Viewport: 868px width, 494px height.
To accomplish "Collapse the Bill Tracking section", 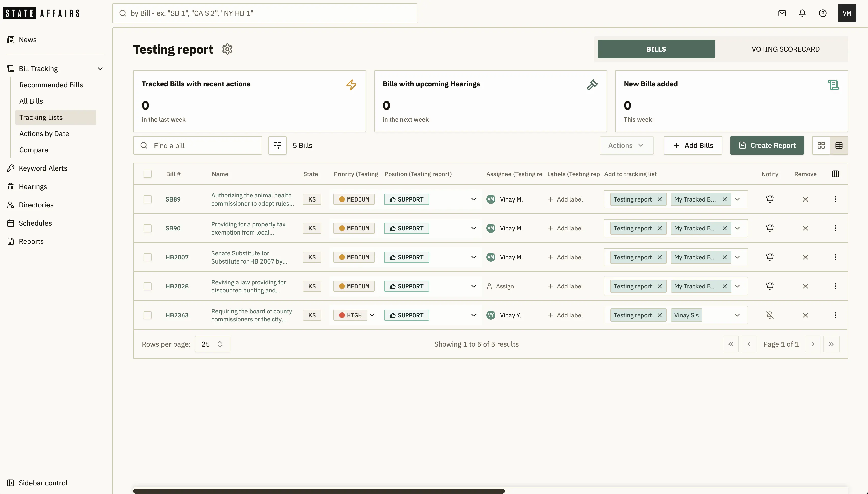I will coord(100,69).
